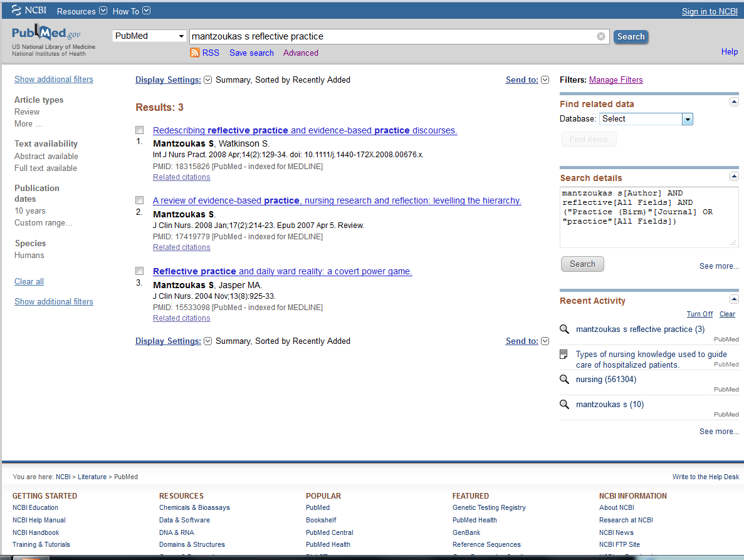Screen dimensions: 744x560
Task: Open 'Types of nursing knowledge' recent item
Action: click(651, 360)
